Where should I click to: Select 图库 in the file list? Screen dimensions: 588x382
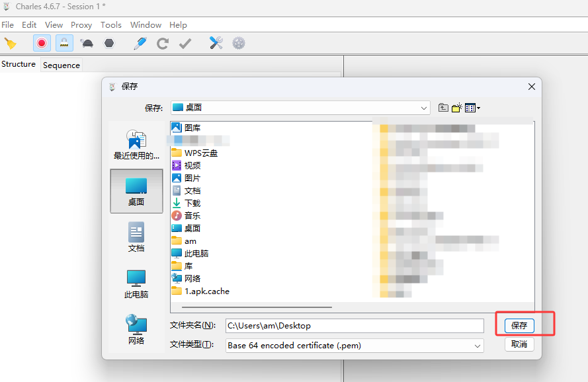click(186, 128)
